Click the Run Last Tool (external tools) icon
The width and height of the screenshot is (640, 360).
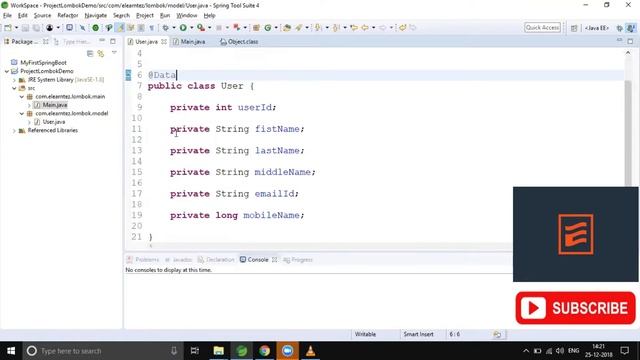[x=200, y=28]
